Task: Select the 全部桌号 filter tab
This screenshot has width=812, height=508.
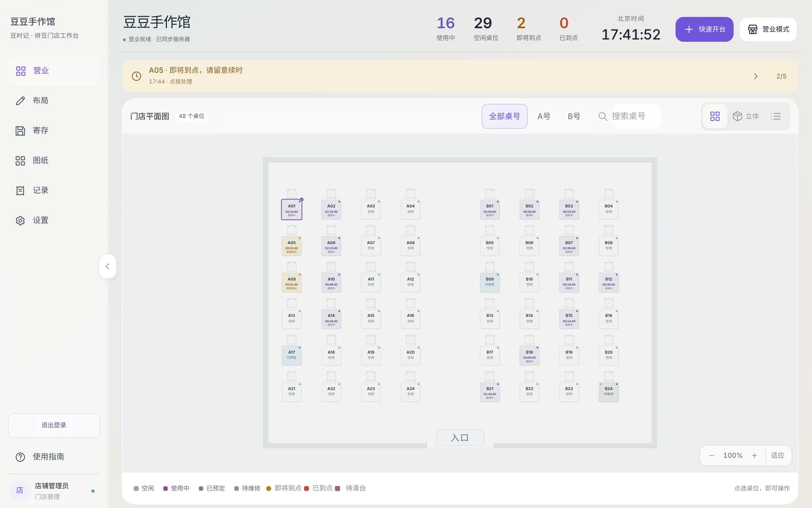Action: [504, 117]
